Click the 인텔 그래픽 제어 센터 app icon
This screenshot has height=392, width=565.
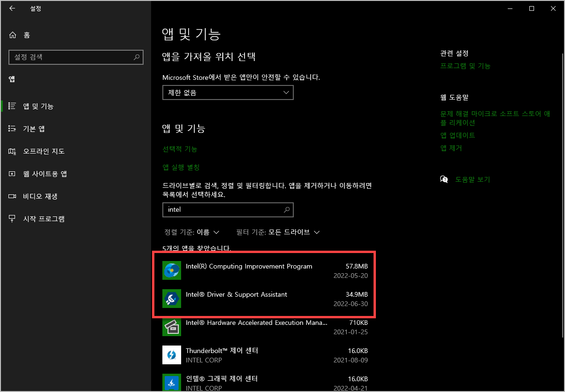[x=171, y=383]
